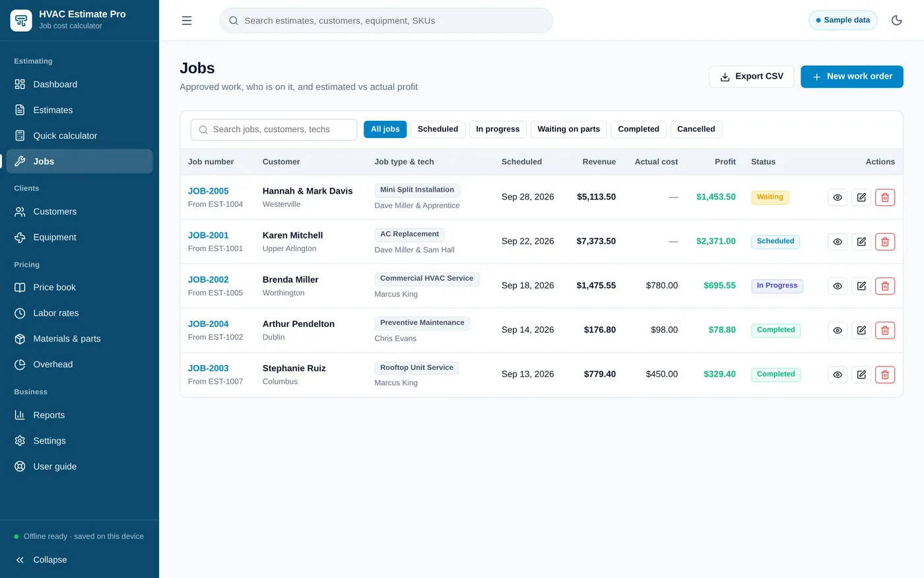Edit job JOB-2005
The width and height of the screenshot is (924, 578).
click(861, 198)
